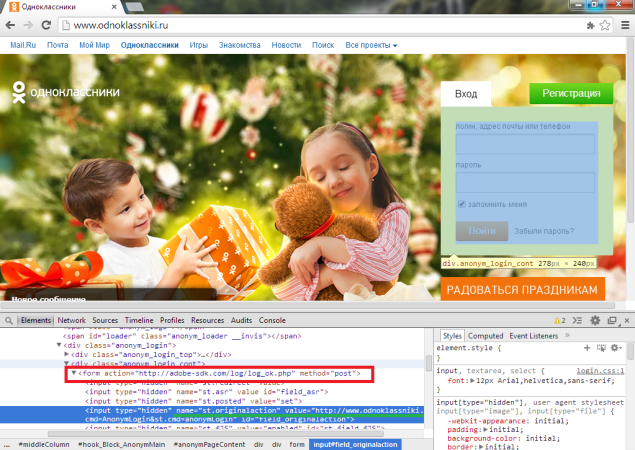Collapse the div class anonym_login node
Screen dimensions: 635x450
(59, 345)
